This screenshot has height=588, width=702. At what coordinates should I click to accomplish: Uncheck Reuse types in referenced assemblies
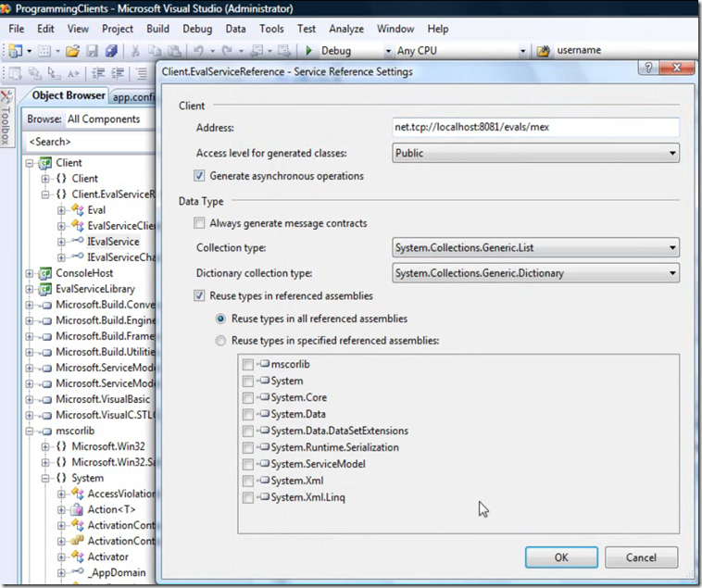point(199,295)
